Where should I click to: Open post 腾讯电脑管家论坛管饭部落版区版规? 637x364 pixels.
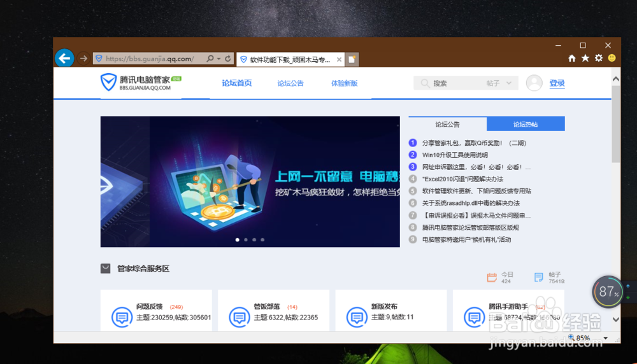pos(471,228)
